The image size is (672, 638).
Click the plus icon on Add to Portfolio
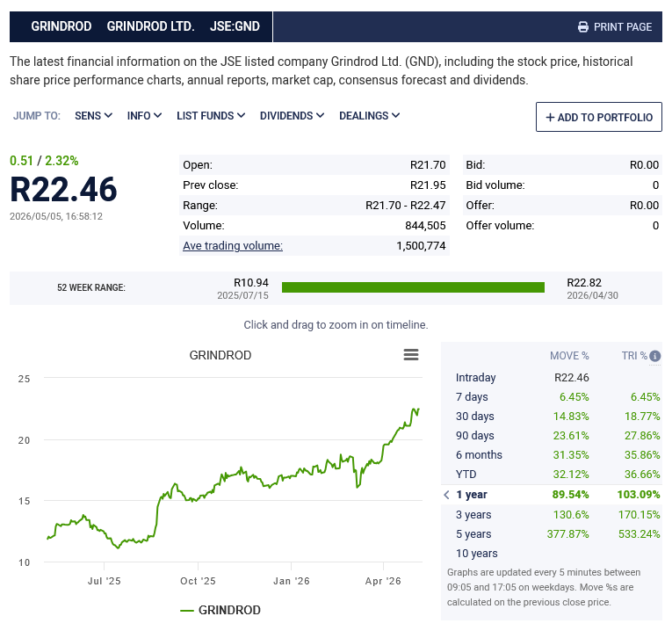[550, 118]
